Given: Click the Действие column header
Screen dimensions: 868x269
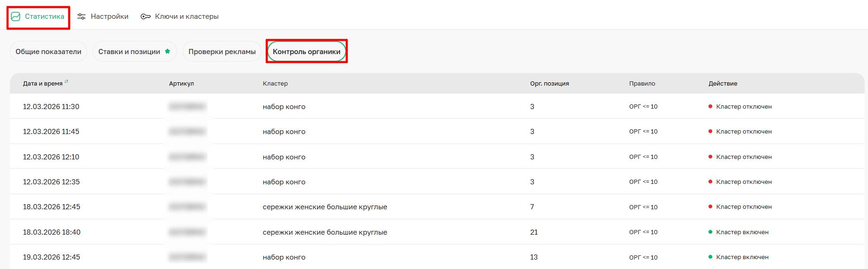Looking at the screenshot, I should pos(723,84).
